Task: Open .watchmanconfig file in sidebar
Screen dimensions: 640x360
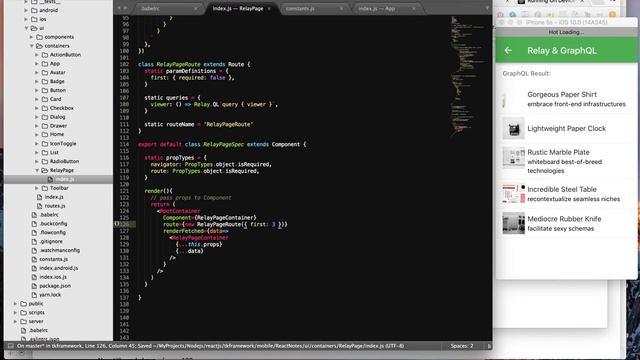Action: [x=60, y=251]
